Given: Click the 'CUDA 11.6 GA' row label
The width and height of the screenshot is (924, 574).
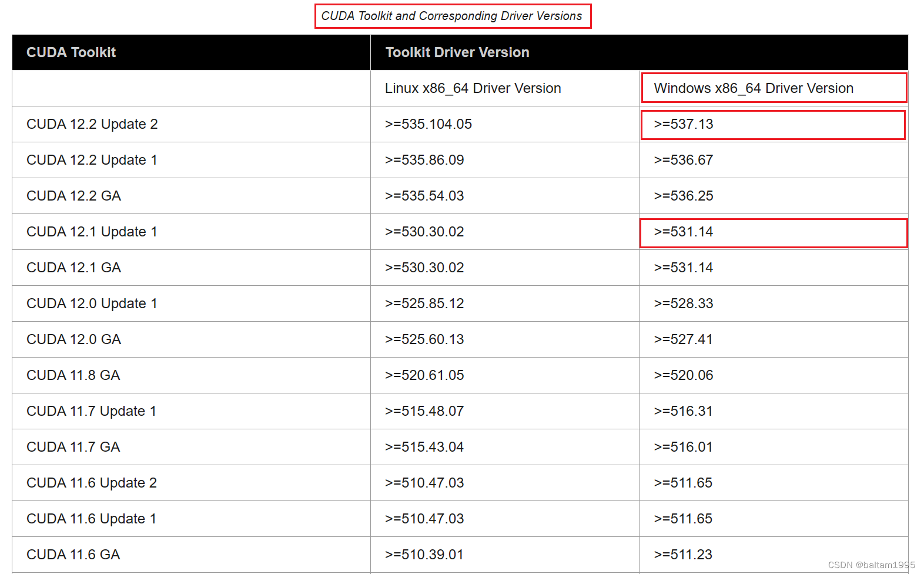Looking at the screenshot, I should (x=73, y=555).
